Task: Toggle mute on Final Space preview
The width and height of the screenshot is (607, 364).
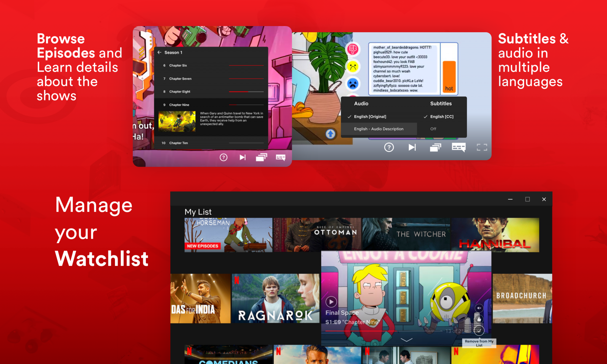Action: click(479, 308)
